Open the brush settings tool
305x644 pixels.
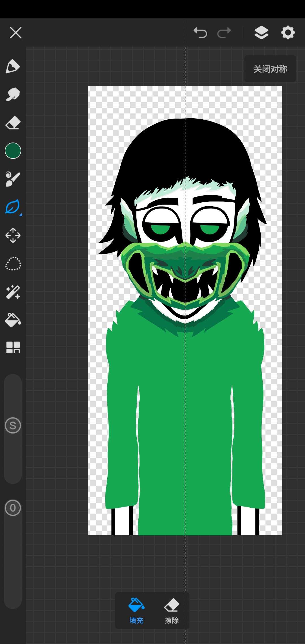[13, 179]
